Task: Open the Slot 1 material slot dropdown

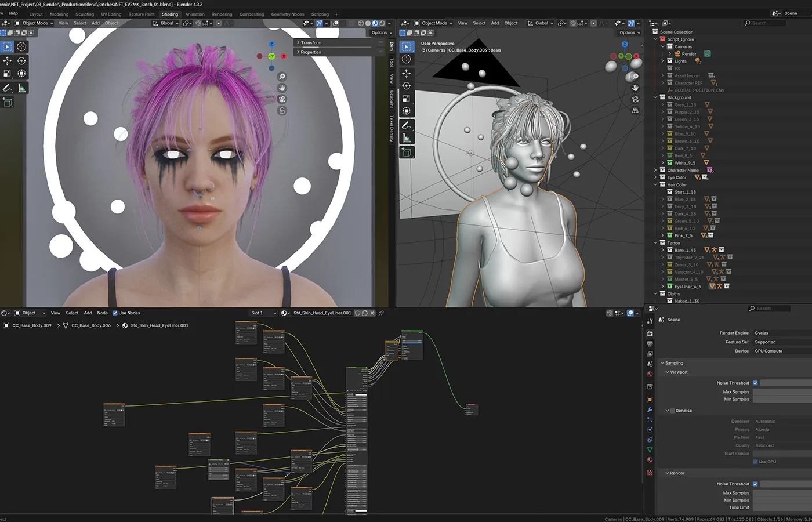Action: pyautogui.click(x=264, y=313)
